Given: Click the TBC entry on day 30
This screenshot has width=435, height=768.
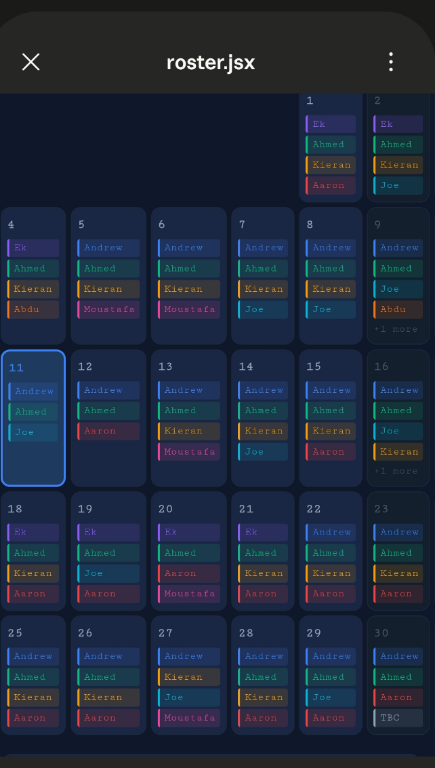Looking at the screenshot, I should (398, 718).
